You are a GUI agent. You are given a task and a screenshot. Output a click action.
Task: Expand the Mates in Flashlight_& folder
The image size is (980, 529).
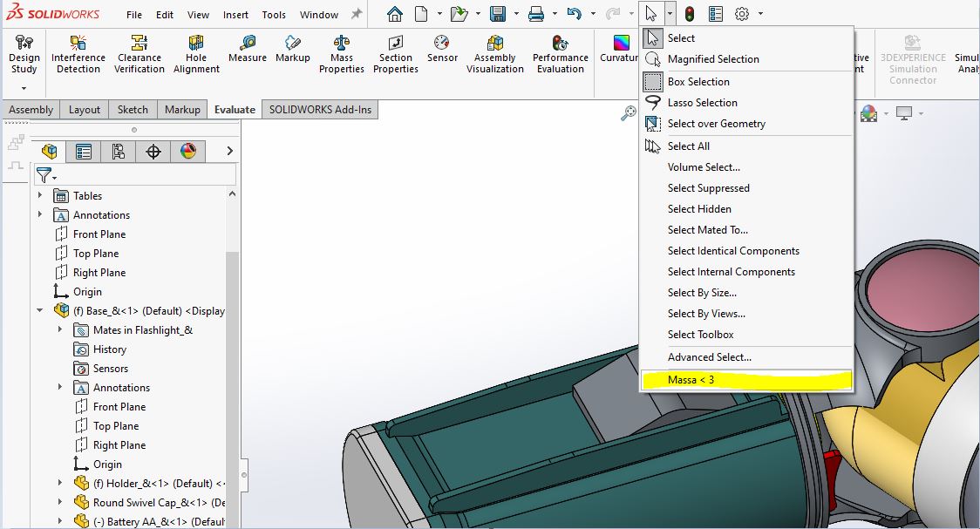[x=60, y=330]
